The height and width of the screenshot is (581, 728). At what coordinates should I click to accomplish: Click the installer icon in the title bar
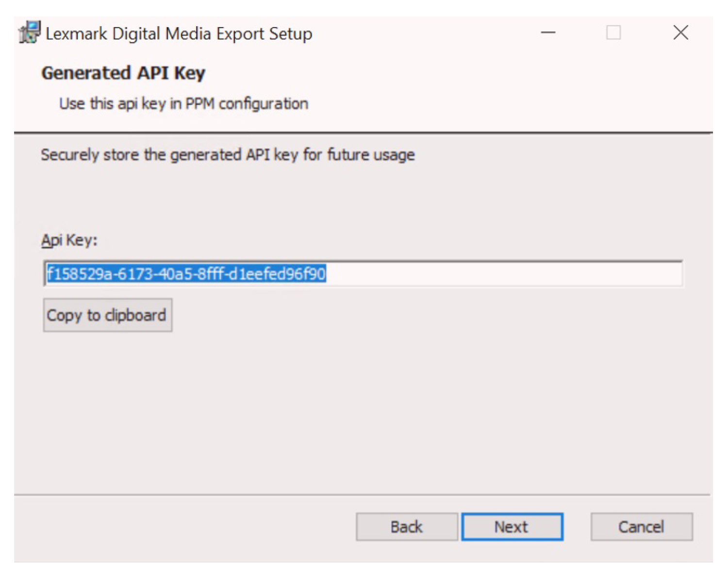(x=30, y=32)
